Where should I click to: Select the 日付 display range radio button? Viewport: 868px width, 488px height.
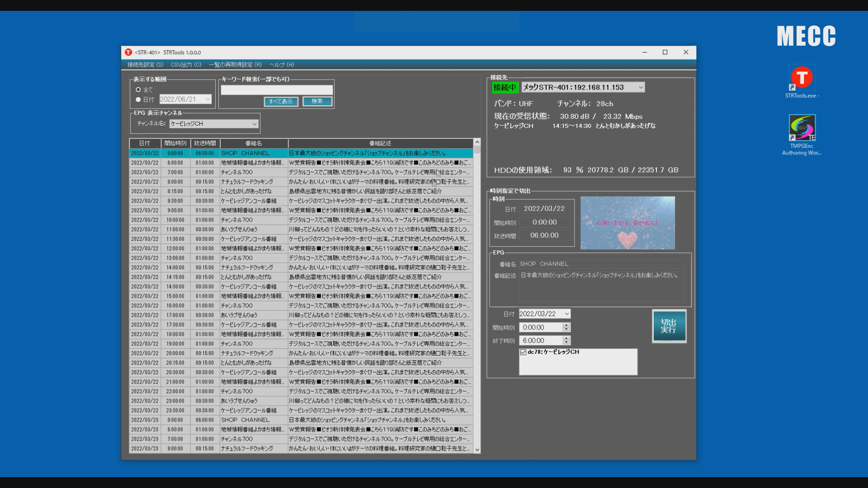click(x=138, y=99)
